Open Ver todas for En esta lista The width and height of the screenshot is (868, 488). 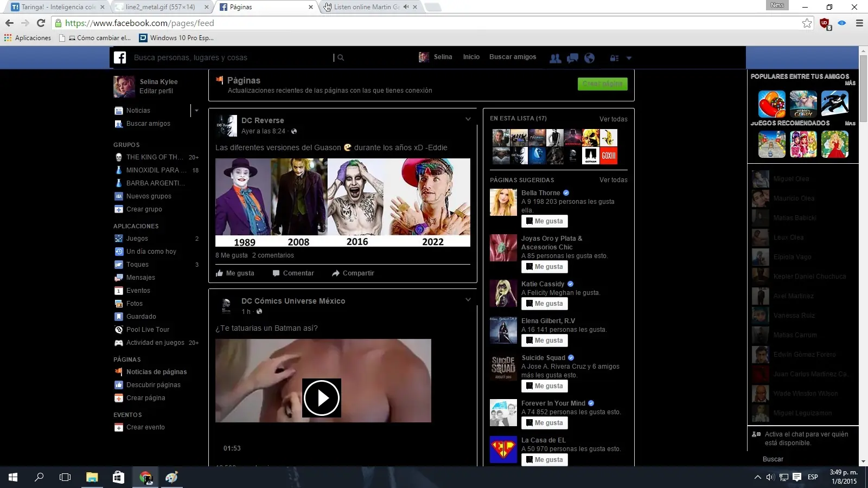(613, 119)
